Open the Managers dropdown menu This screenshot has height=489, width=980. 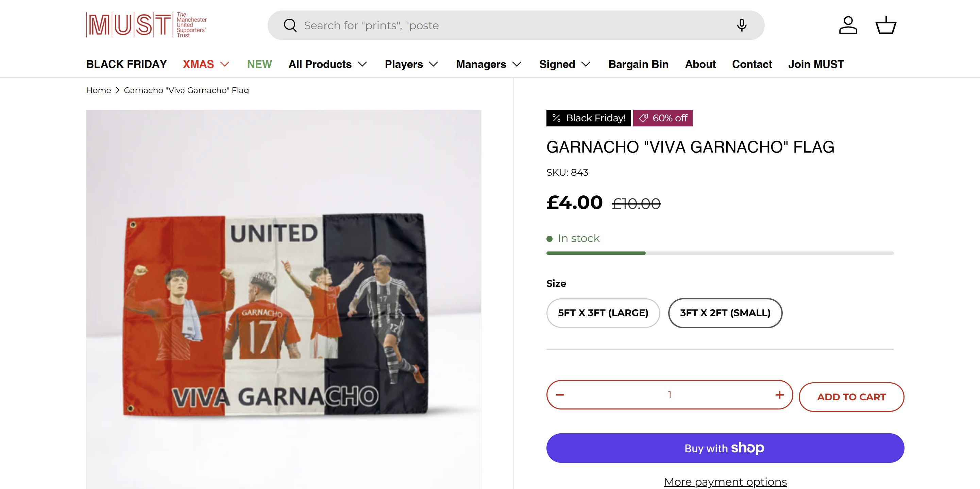click(x=489, y=64)
